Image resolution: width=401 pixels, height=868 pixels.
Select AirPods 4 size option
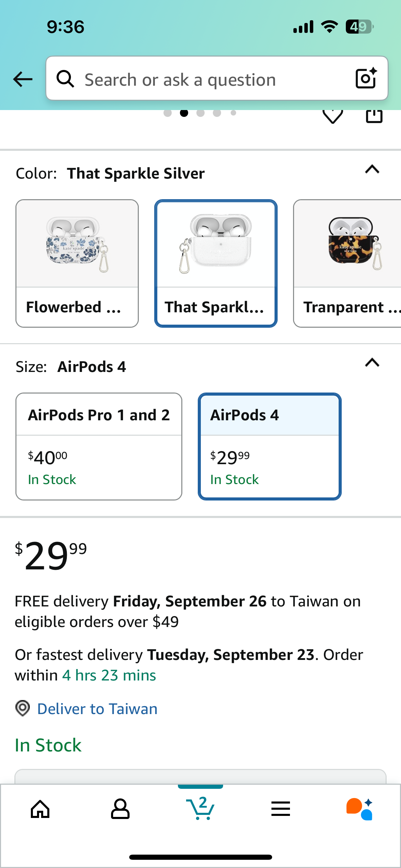tap(269, 446)
